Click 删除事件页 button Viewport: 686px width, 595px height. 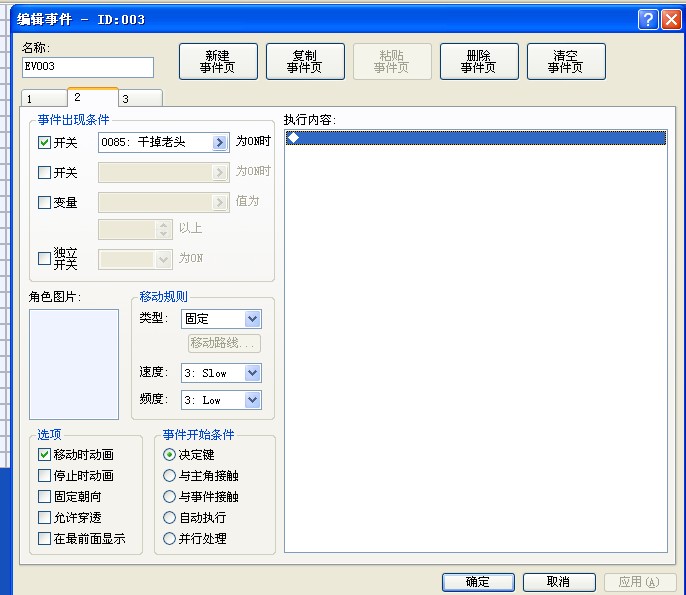(479, 61)
